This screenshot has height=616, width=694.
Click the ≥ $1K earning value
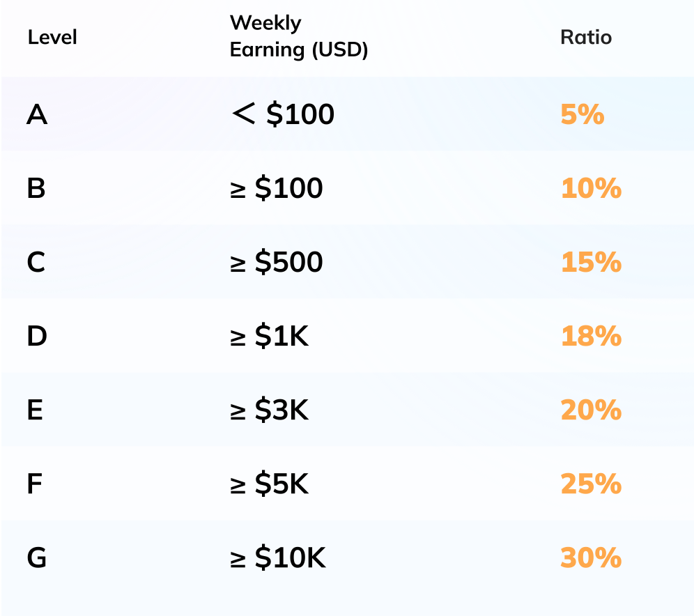coord(269,337)
